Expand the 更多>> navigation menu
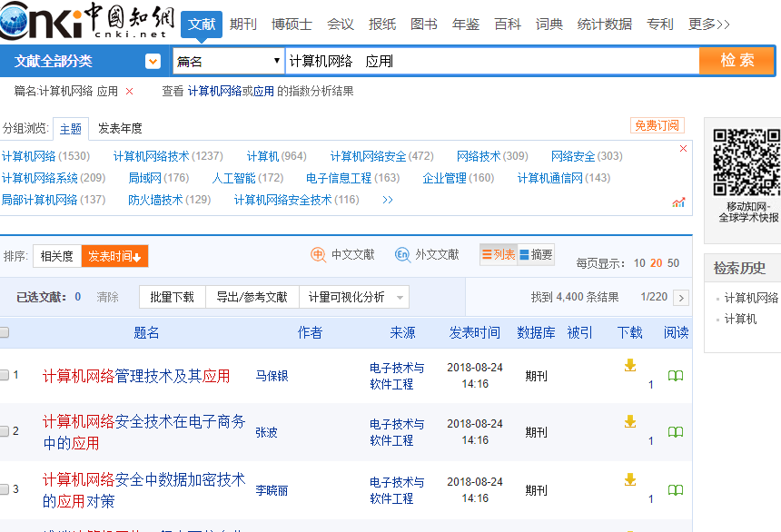781x532 pixels. click(x=708, y=24)
